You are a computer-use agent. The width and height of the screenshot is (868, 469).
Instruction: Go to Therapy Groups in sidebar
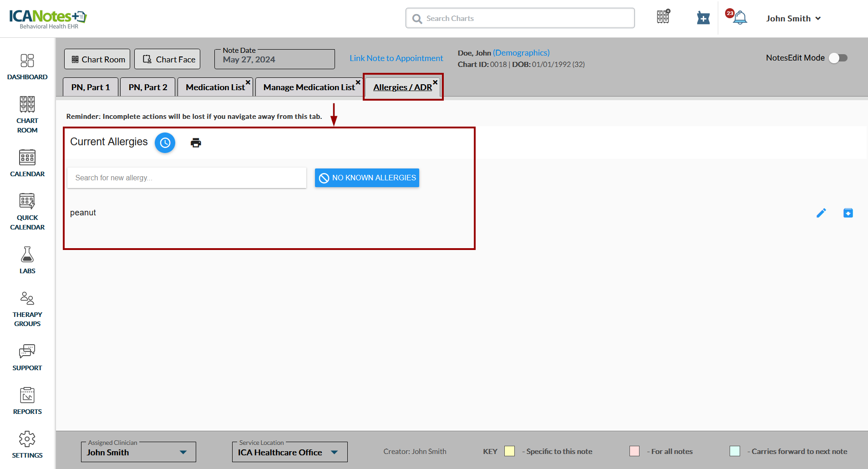click(27, 309)
